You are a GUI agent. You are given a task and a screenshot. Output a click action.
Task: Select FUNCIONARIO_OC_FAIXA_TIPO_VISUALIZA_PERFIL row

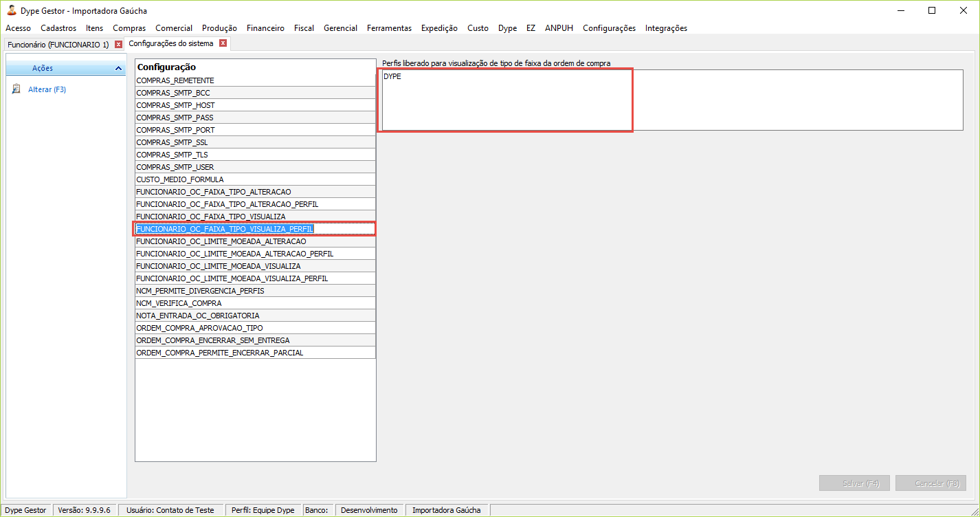pyautogui.click(x=255, y=229)
